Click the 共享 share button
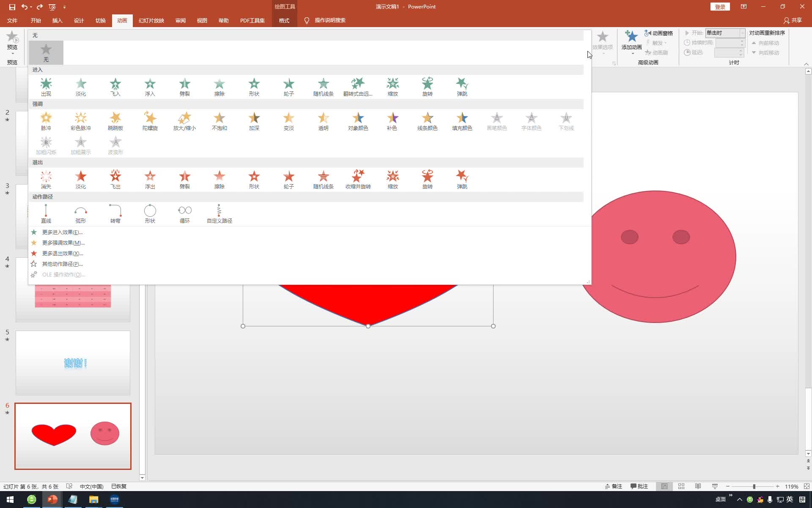Viewport: 812px width, 508px height. pos(793,20)
